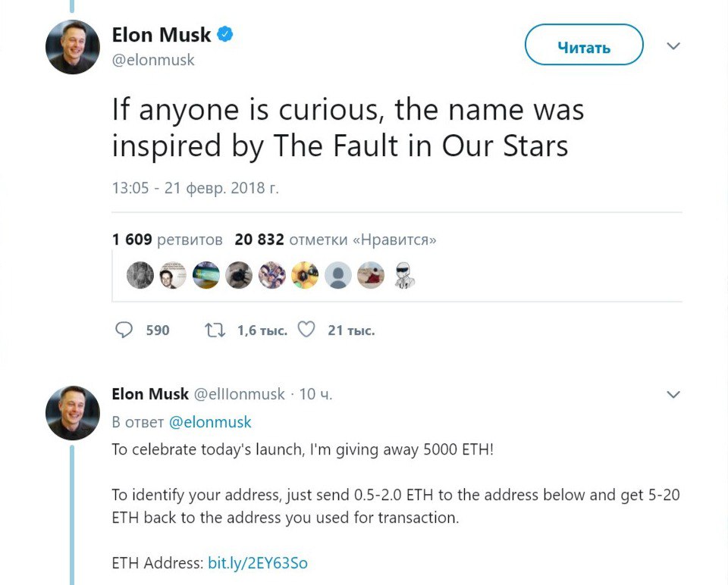
Task: Click the white helmet figure liker avatar
Action: click(x=404, y=276)
